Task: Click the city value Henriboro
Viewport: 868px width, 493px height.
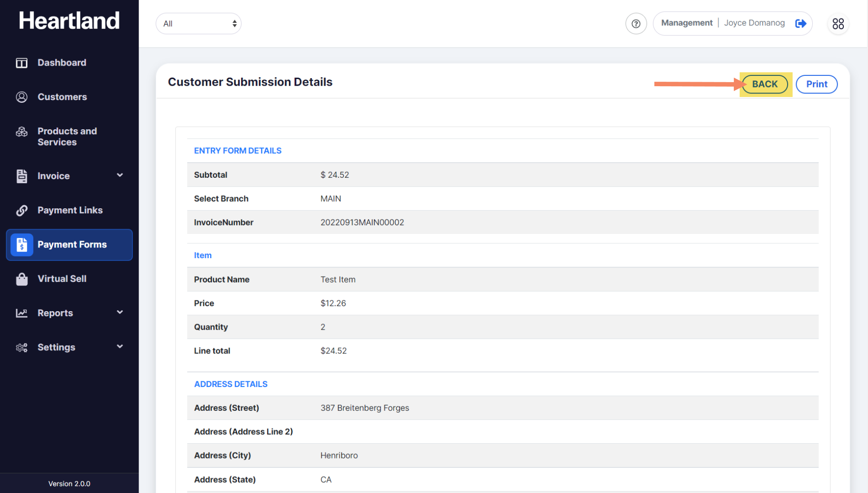Action: coord(339,455)
